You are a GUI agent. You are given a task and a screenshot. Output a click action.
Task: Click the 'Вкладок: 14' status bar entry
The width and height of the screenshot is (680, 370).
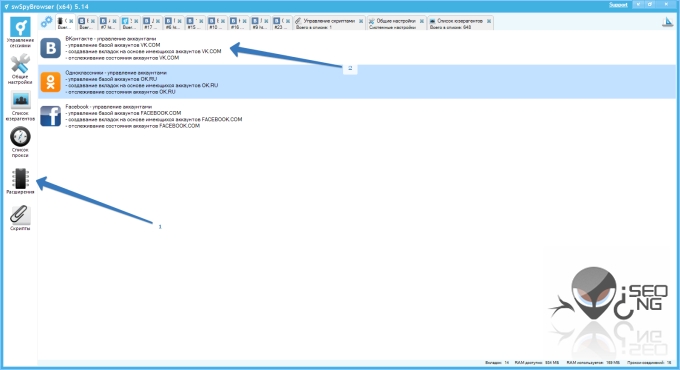497,362
